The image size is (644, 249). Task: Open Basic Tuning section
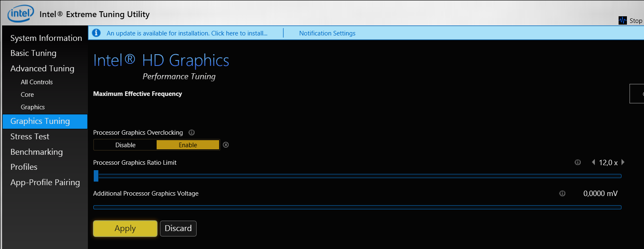[33, 53]
